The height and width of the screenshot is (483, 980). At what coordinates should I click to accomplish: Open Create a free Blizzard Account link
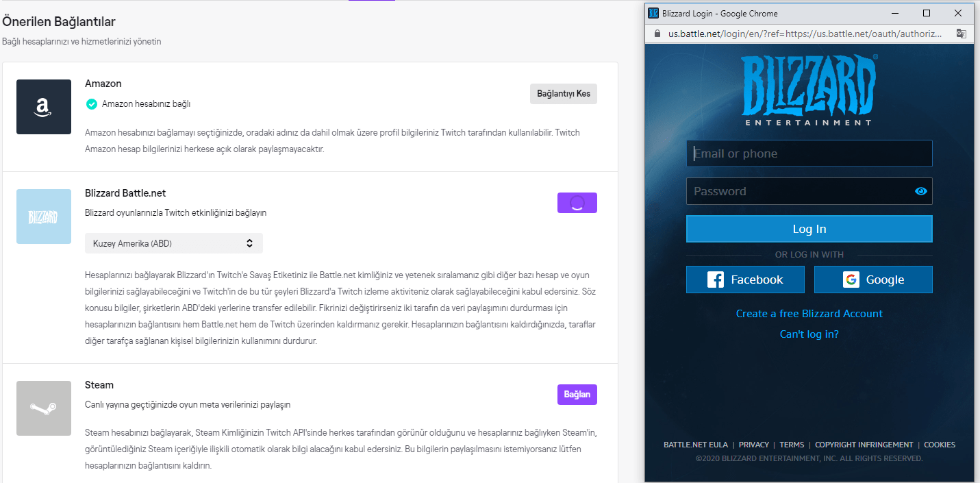pos(809,313)
